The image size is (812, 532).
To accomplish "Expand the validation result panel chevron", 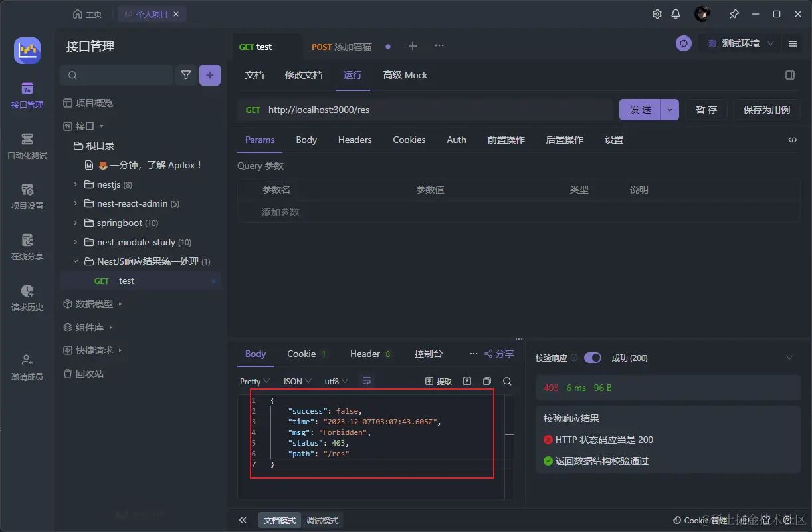I will [x=789, y=358].
